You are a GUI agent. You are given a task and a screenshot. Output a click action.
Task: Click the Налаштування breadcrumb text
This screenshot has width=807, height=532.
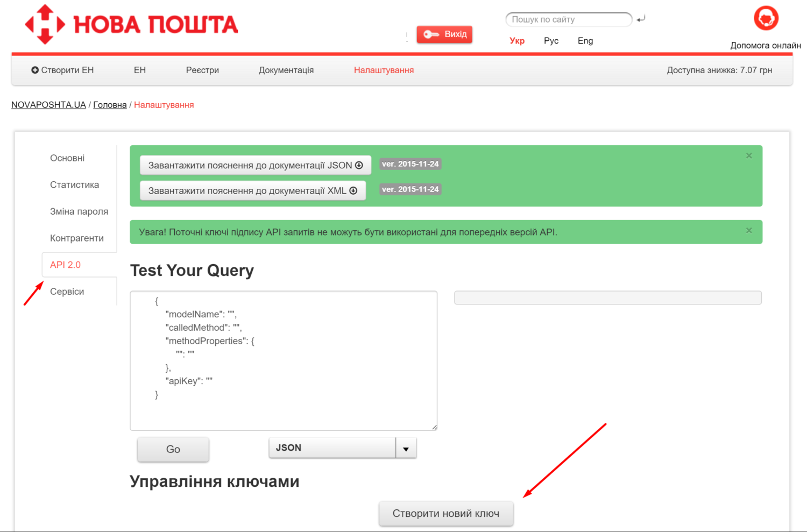pyautogui.click(x=164, y=105)
